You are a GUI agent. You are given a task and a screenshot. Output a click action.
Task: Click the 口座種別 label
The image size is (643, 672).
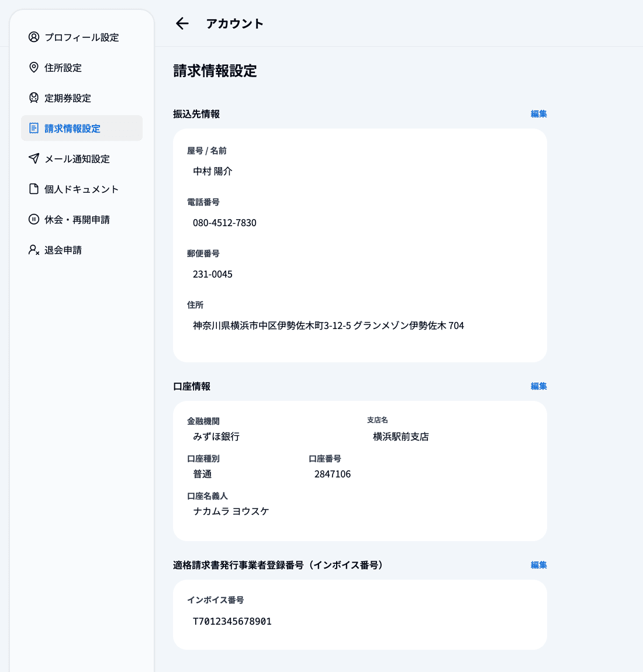click(203, 459)
